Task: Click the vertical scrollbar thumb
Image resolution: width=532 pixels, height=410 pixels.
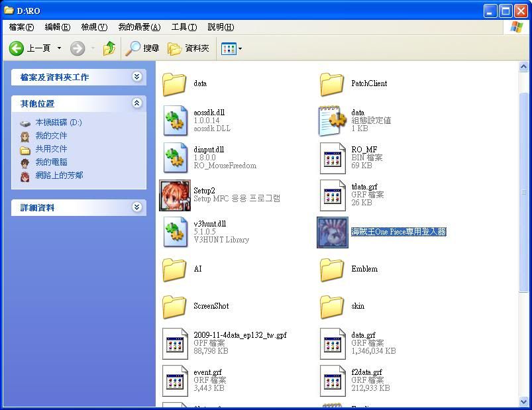Action: [523, 192]
